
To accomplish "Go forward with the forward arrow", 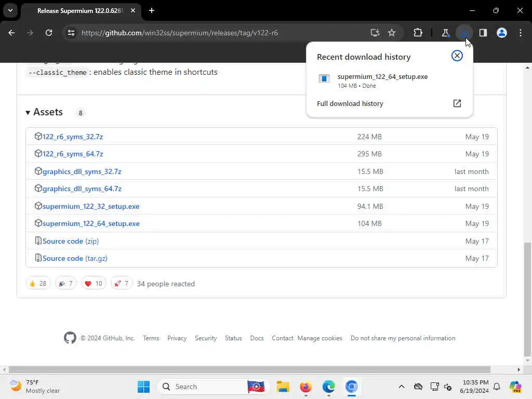I will click(x=30, y=33).
